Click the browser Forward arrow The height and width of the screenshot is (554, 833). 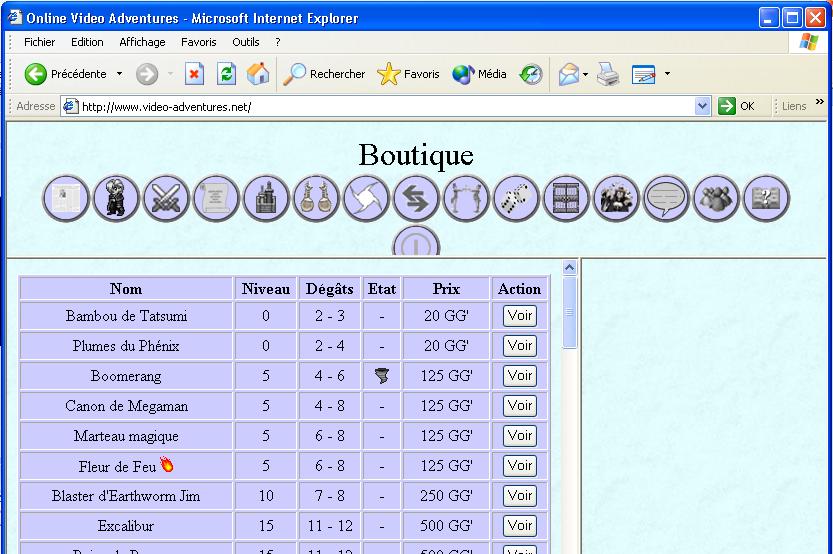pyautogui.click(x=147, y=74)
